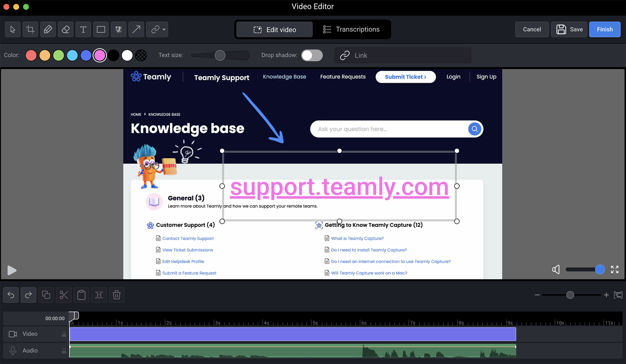626x364 pixels.
Task: Choose the orange color swatch
Action: (45, 56)
